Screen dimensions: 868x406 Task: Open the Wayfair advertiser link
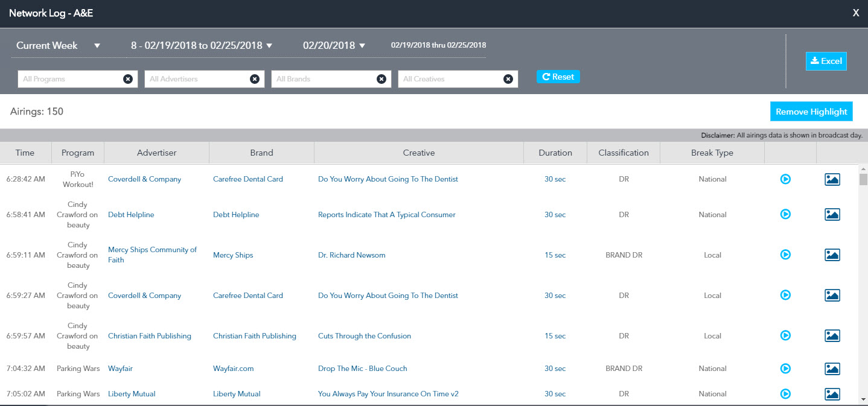[x=121, y=369]
